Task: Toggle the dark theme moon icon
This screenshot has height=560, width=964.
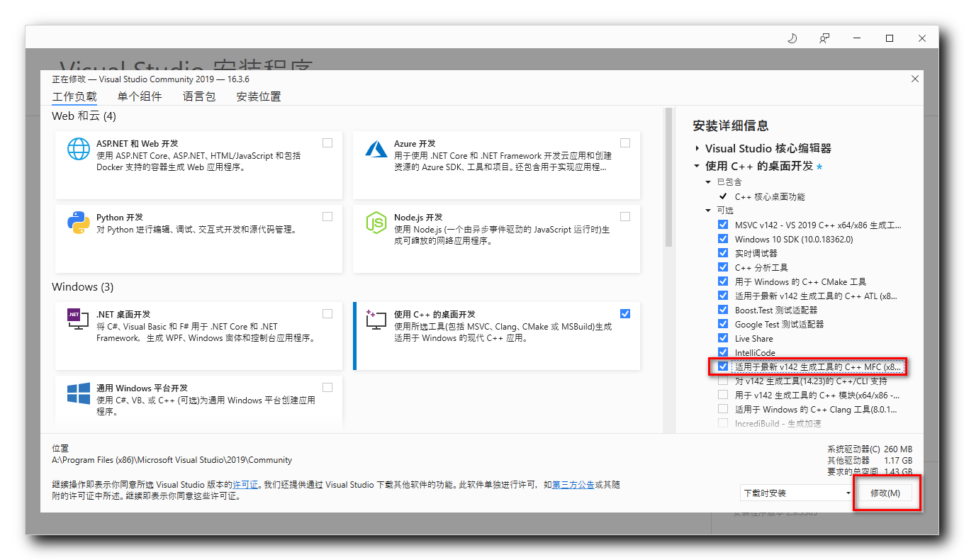Action: (792, 38)
